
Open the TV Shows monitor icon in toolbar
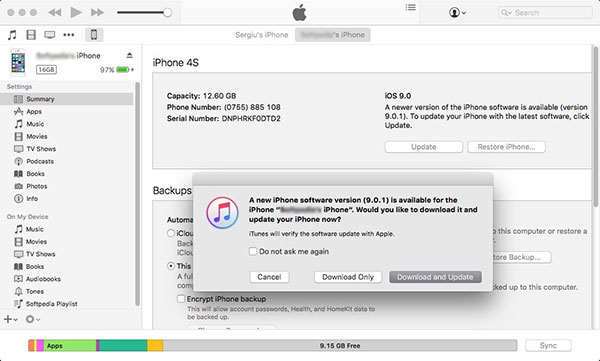(50, 35)
